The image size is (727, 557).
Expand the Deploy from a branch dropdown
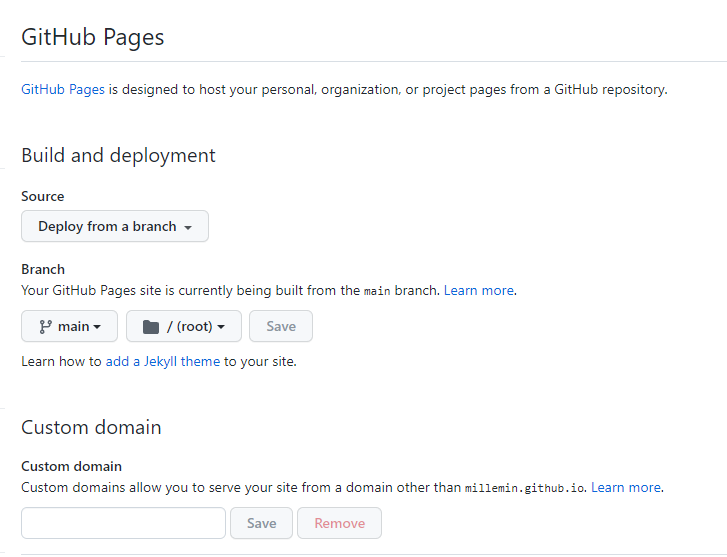click(x=115, y=226)
